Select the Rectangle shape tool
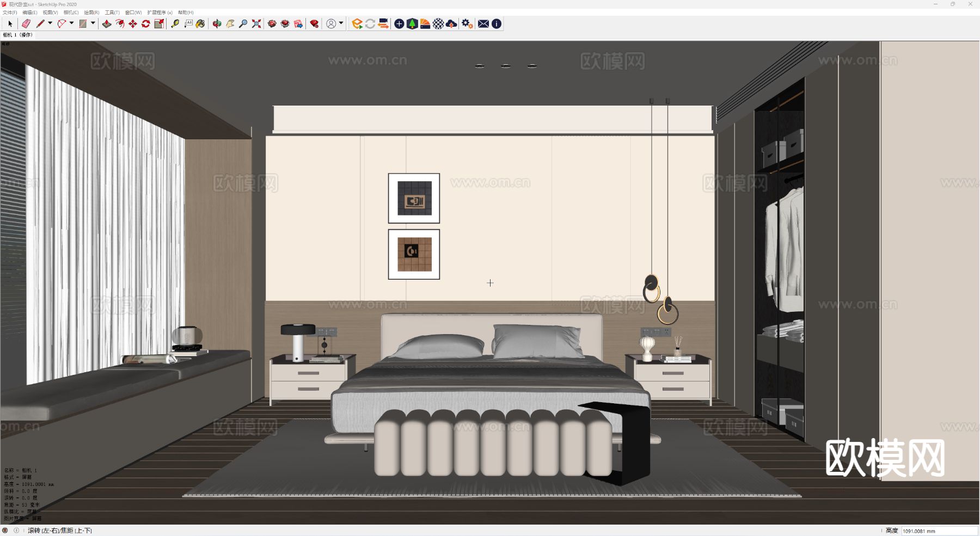 tap(83, 23)
